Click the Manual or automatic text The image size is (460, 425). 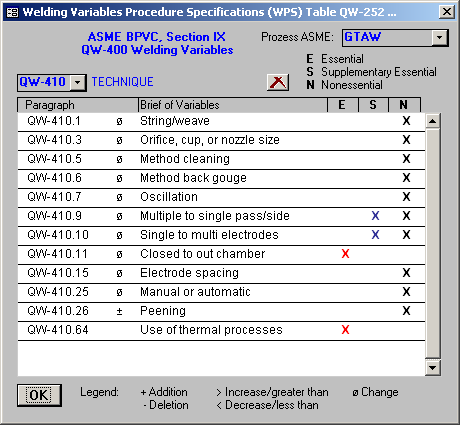[195, 292]
